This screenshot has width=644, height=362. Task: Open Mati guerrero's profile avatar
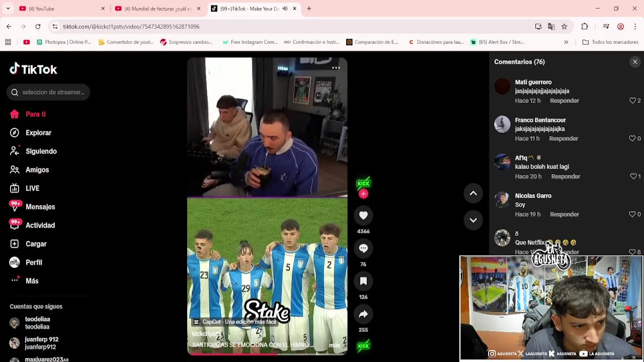(x=502, y=86)
